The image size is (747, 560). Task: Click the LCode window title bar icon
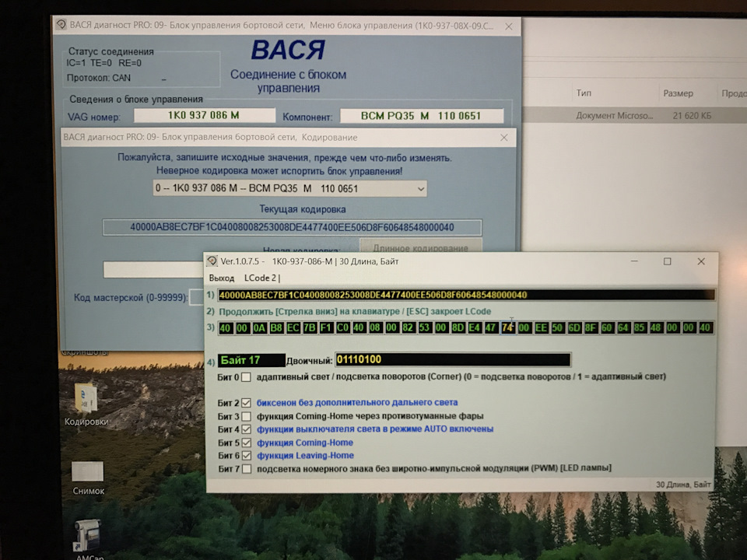click(x=212, y=261)
